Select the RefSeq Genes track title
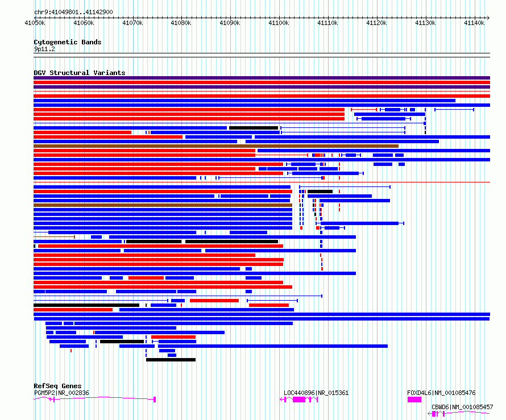Screen dimensions: 506x420 tap(57, 386)
